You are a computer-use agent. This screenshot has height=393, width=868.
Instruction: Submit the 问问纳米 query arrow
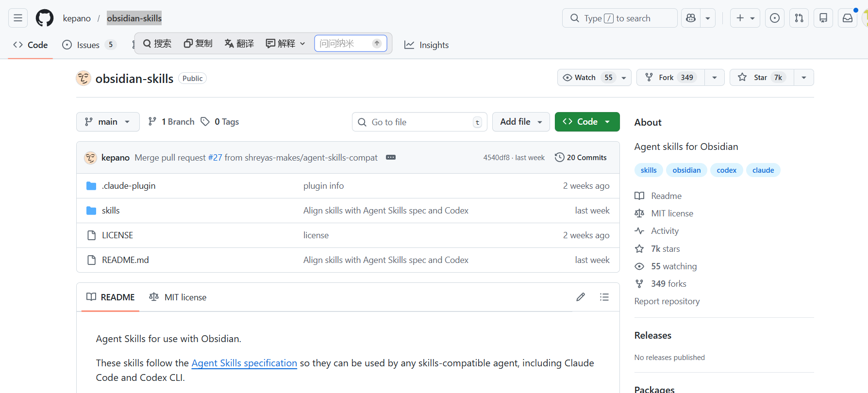point(377,44)
